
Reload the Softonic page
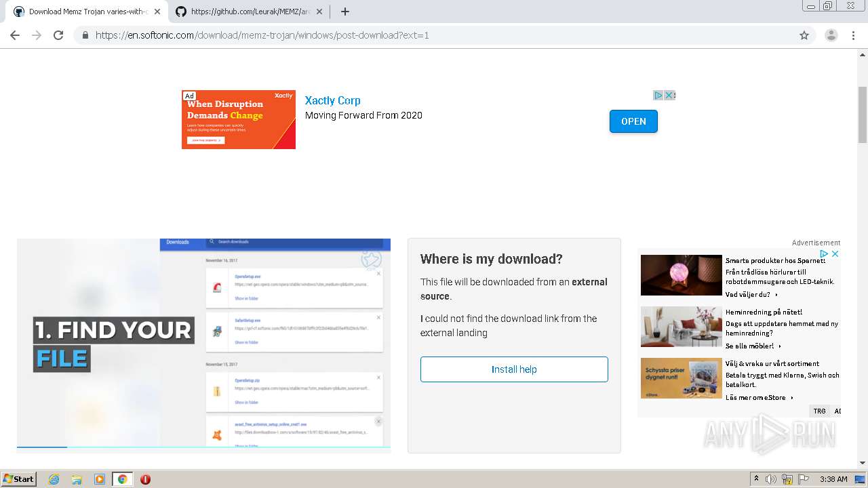pos(58,35)
